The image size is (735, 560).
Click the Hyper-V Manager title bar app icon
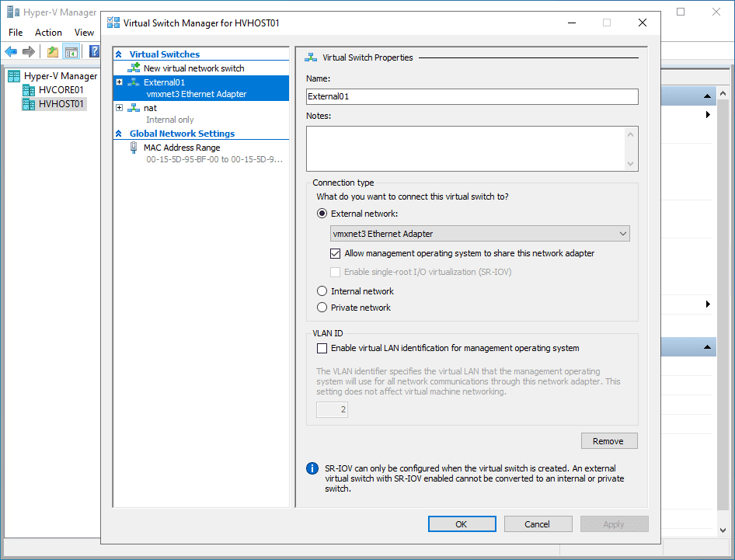click(x=13, y=12)
